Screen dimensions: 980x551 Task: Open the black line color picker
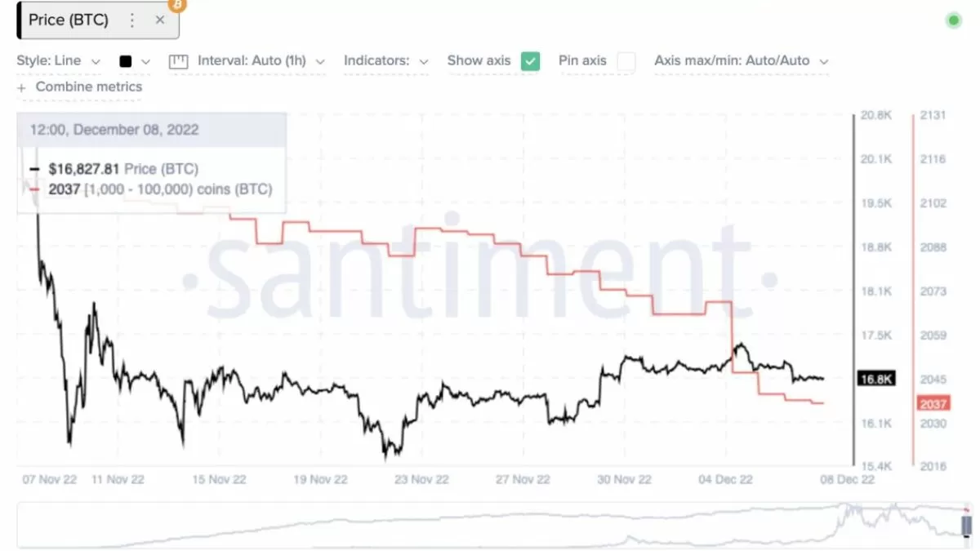[x=135, y=60]
